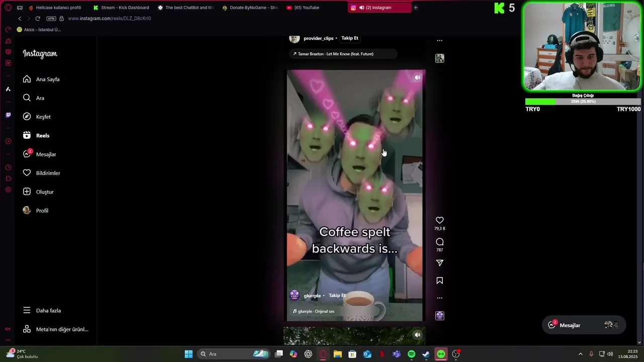Open comments on the glurrple reel

click(440, 242)
